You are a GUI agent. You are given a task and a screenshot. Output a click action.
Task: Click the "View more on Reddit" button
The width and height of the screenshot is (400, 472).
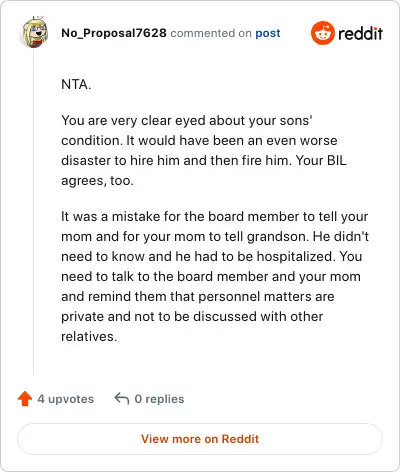pyautogui.click(x=200, y=439)
